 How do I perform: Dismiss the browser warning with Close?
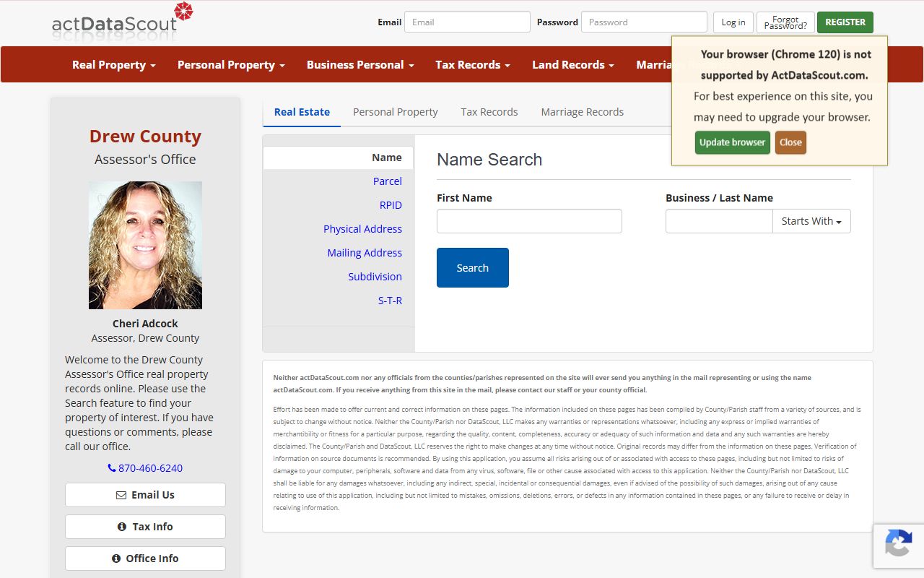(790, 142)
